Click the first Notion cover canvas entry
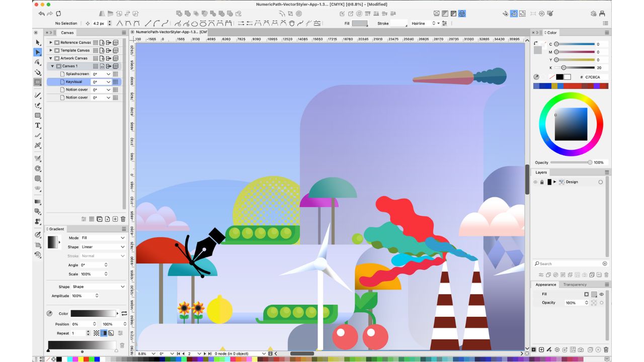The width and height of the screenshot is (644, 362). (76, 89)
